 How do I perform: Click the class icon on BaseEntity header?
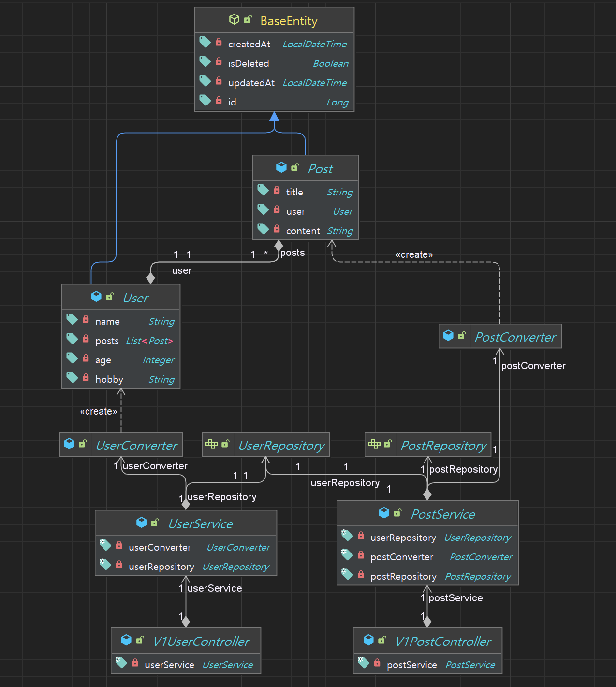235,19
